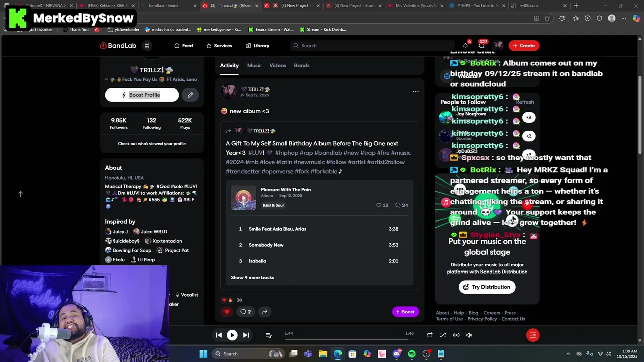Open the bandlab - Search browser tab
644x362 pixels.
point(169,6)
